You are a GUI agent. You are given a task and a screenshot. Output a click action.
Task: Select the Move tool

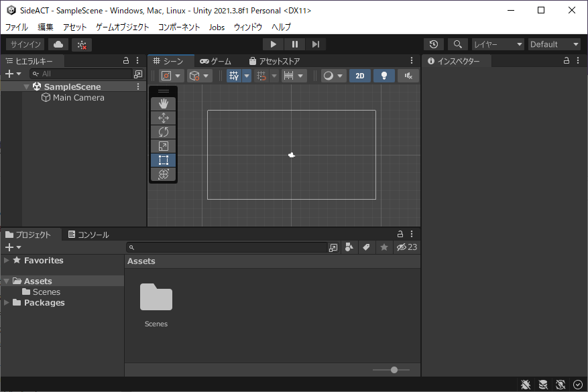point(163,118)
